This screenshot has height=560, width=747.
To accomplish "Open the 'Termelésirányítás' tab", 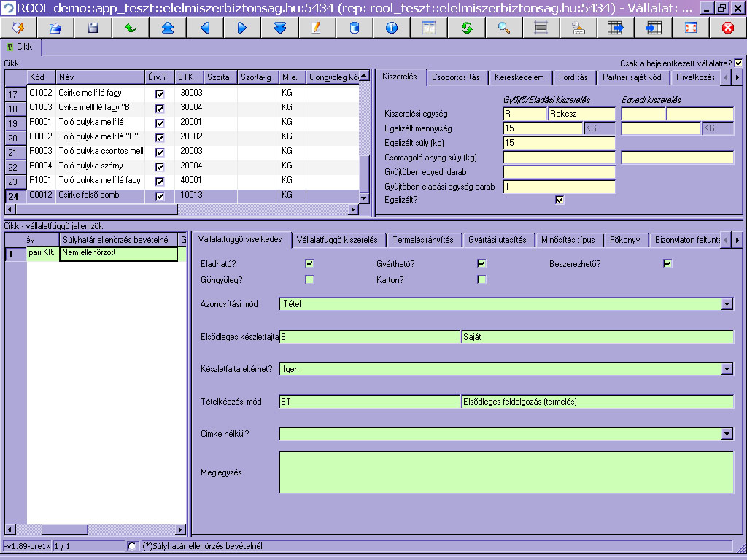I will pos(422,240).
